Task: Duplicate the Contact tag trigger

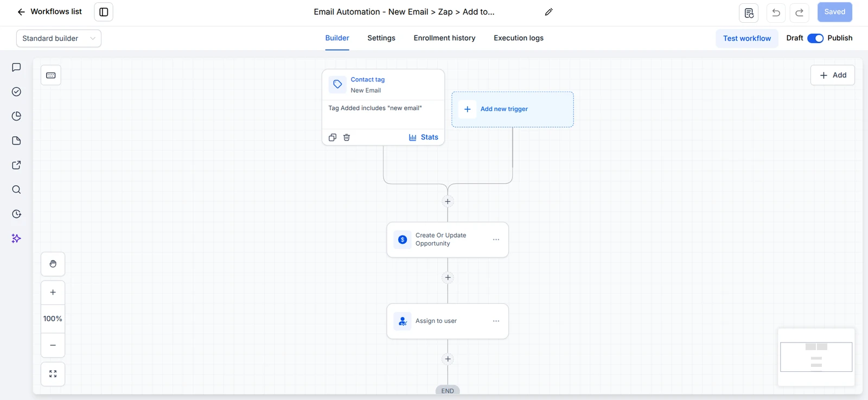Action: [333, 137]
